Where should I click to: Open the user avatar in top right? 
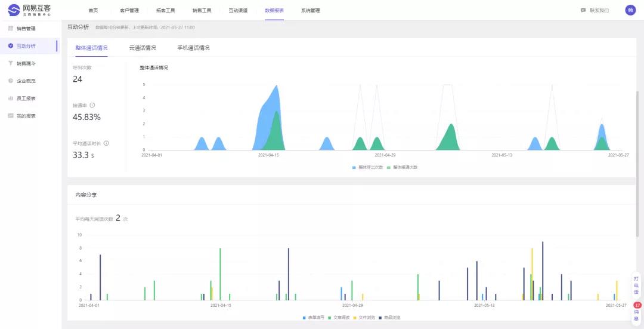tap(630, 10)
